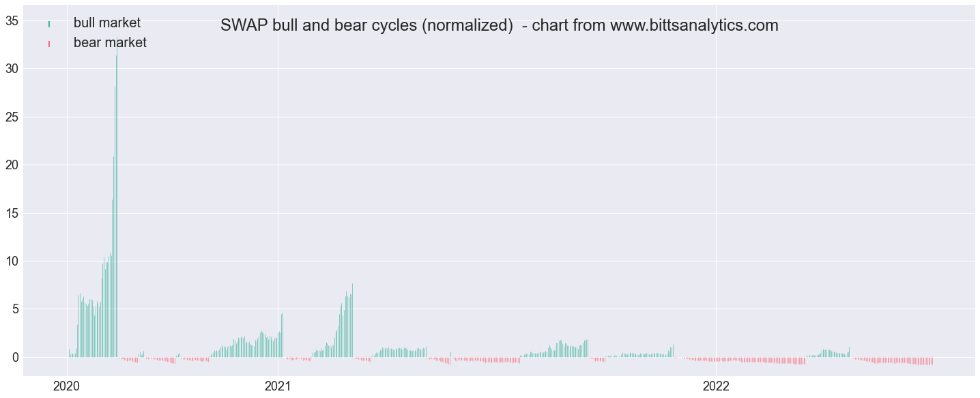Click the 10 y-axis tick label
Screen dimensions: 980x398
(12, 261)
